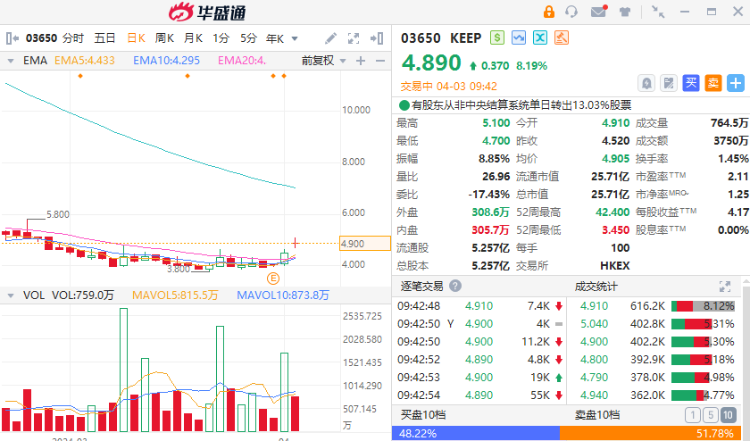Select the 年K chart tab

tap(275, 38)
